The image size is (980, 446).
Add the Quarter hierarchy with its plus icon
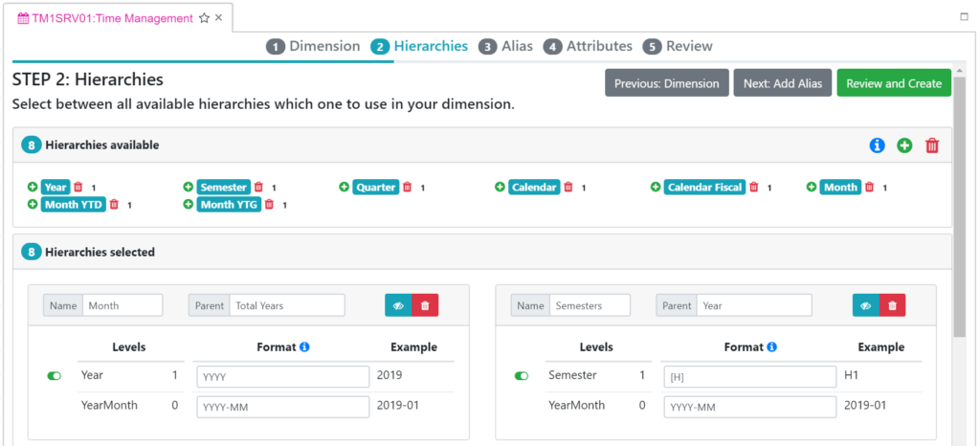pos(345,188)
